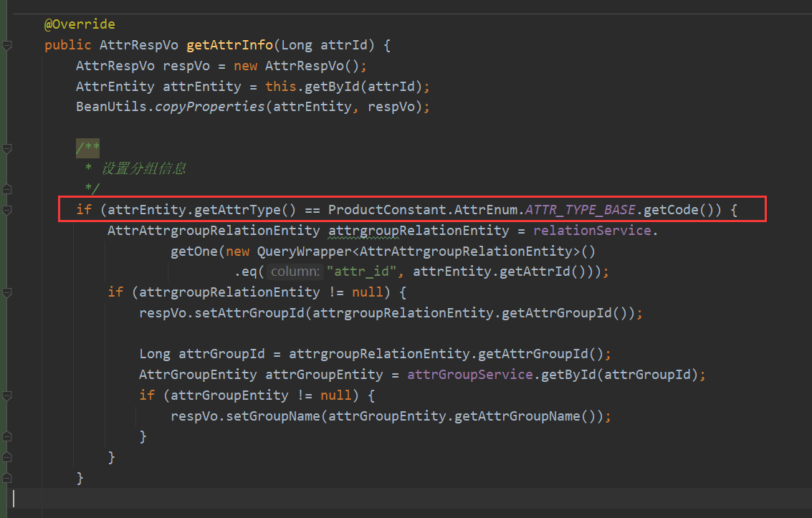Viewport: 812px width, 518px height.
Task: Fold the if block checking getAttrType()
Action: coord(7,210)
